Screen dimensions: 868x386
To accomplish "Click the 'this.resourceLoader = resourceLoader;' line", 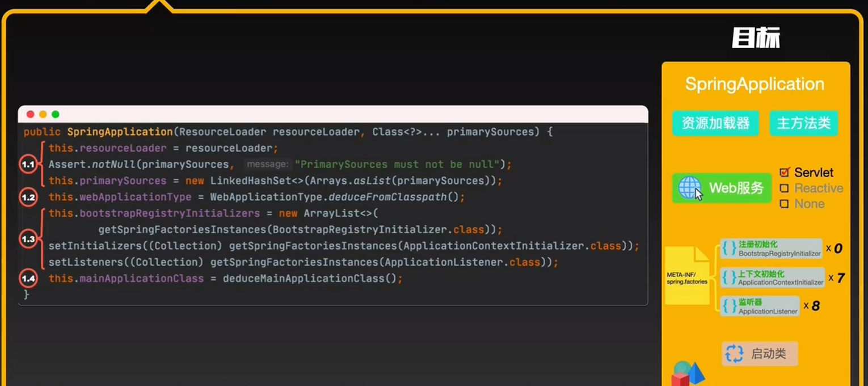I will (x=163, y=148).
